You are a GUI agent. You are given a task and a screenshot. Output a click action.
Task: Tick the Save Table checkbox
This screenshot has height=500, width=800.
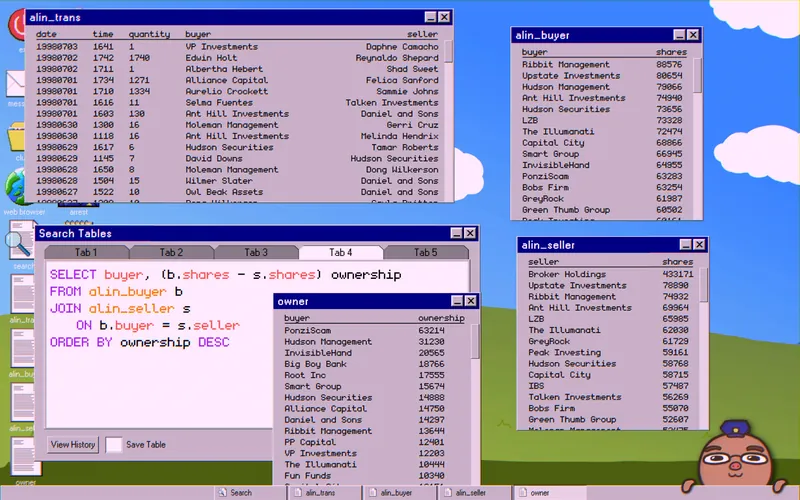point(114,444)
